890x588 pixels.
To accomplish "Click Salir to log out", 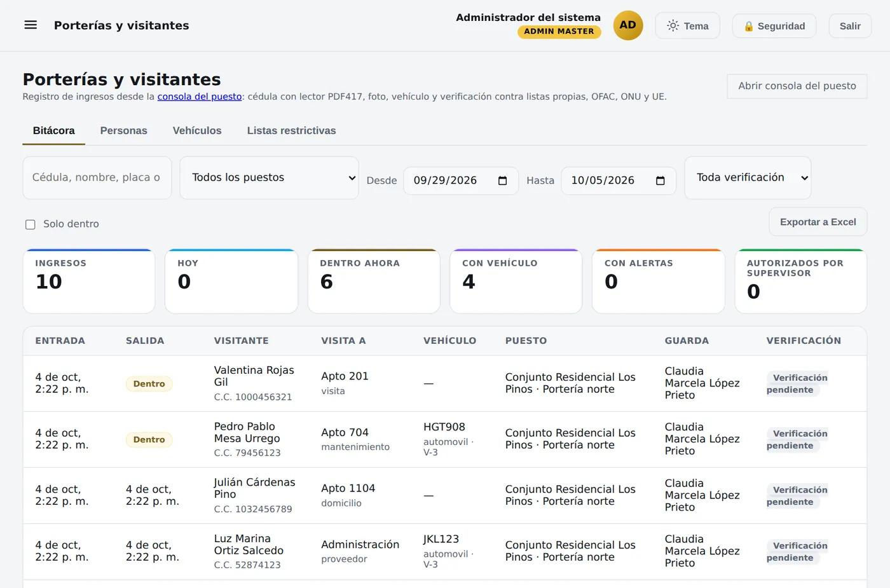I will [850, 25].
